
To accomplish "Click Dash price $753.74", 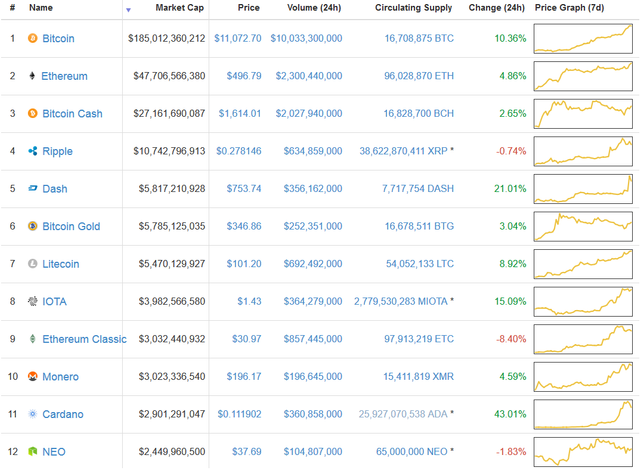I will [244, 189].
